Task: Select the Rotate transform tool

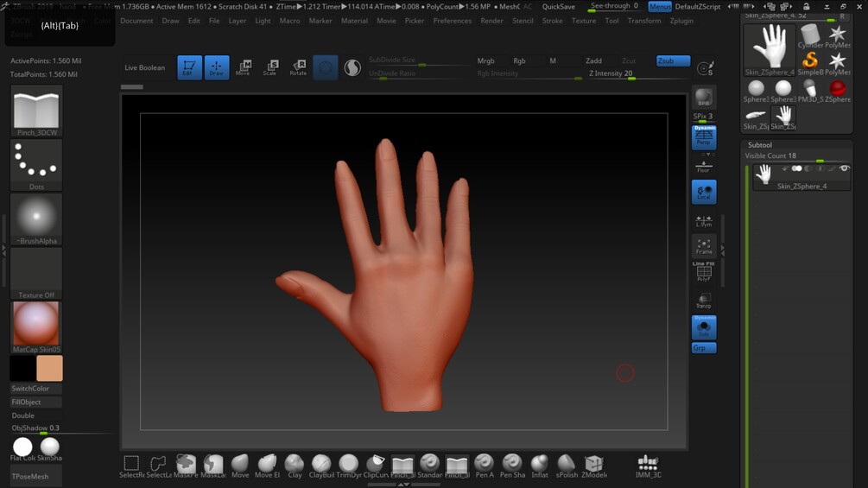Action: (298, 67)
